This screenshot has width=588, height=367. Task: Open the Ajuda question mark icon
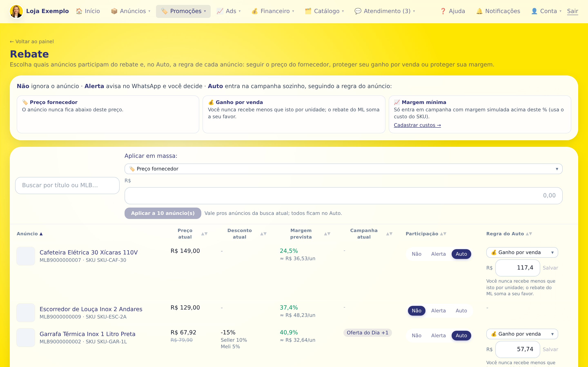coord(443,11)
